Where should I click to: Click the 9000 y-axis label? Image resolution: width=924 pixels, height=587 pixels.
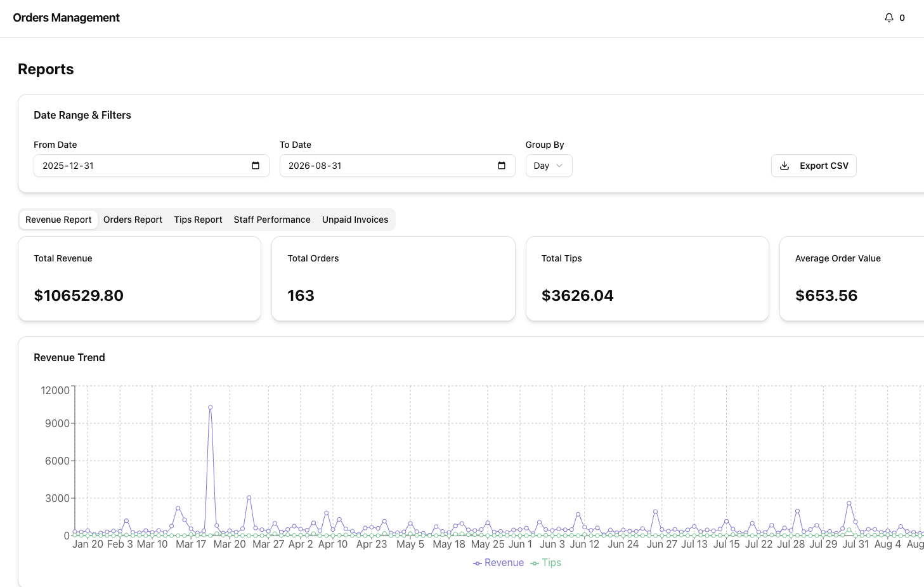click(x=57, y=423)
